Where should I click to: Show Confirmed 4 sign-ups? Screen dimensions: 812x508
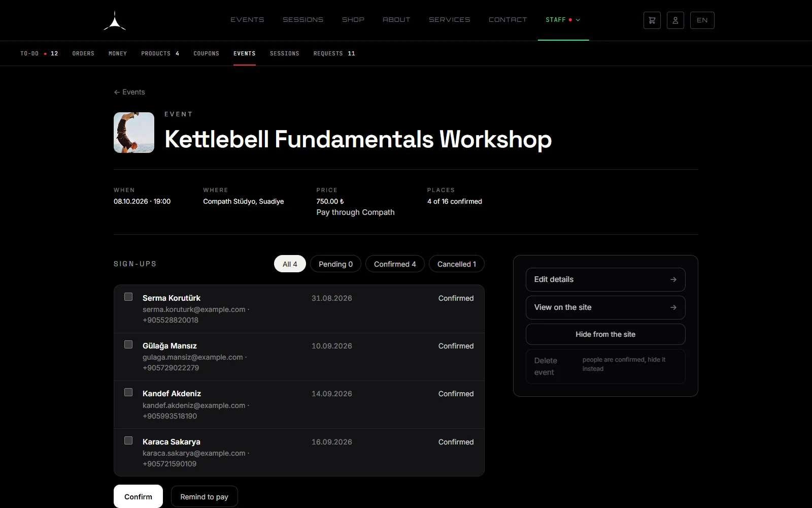pyautogui.click(x=395, y=264)
